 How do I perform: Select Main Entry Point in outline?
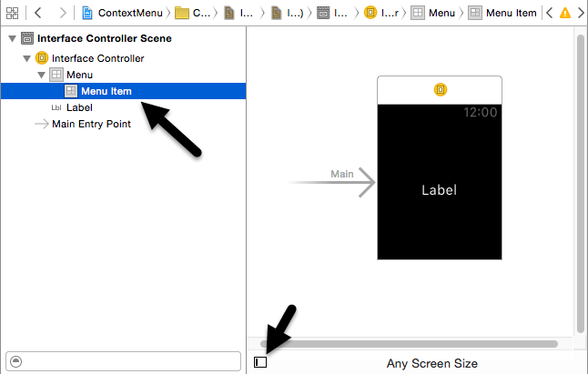point(91,124)
